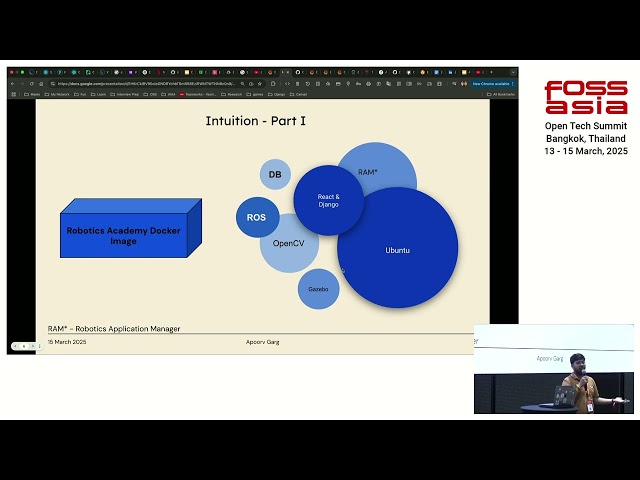Open the Teamworks bookmark link
This screenshot has height=480, width=640.
click(x=198, y=94)
